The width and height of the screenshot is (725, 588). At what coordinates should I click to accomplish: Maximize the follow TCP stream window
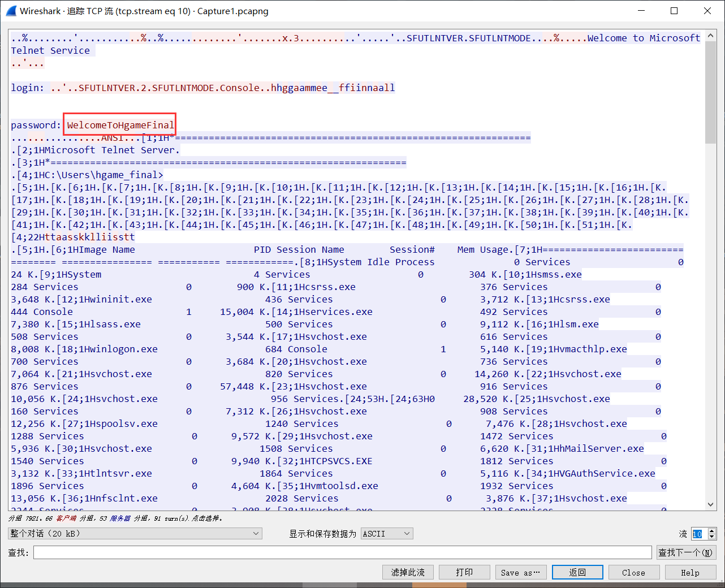674,11
